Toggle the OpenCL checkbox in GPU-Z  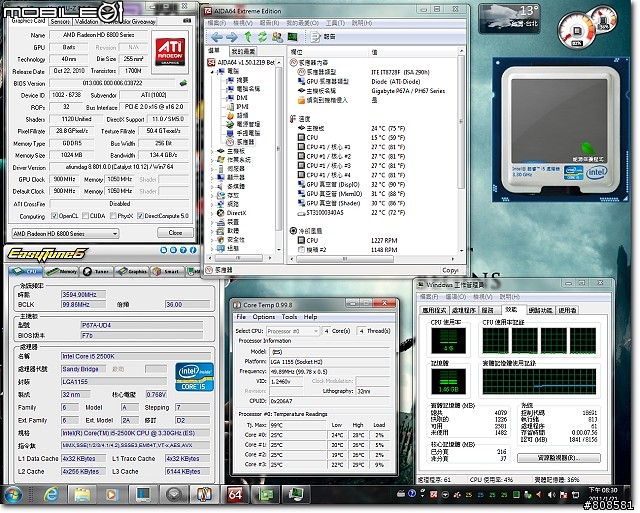pyautogui.click(x=54, y=216)
